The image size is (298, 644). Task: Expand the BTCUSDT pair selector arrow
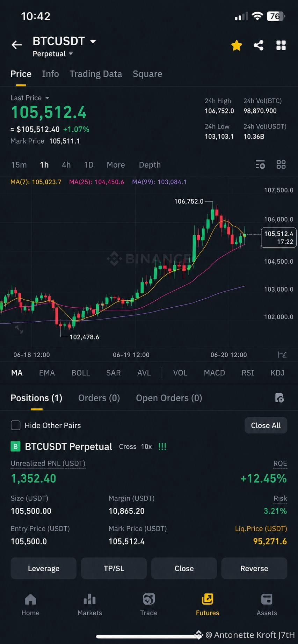93,41
